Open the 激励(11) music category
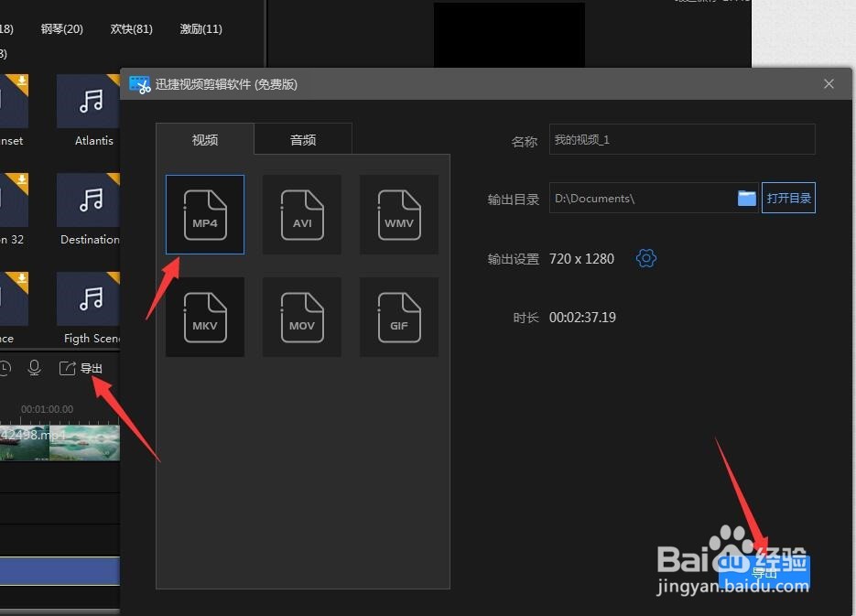The width and height of the screenshot is (856, 616). pyautogui.click(x=200, y=29)
